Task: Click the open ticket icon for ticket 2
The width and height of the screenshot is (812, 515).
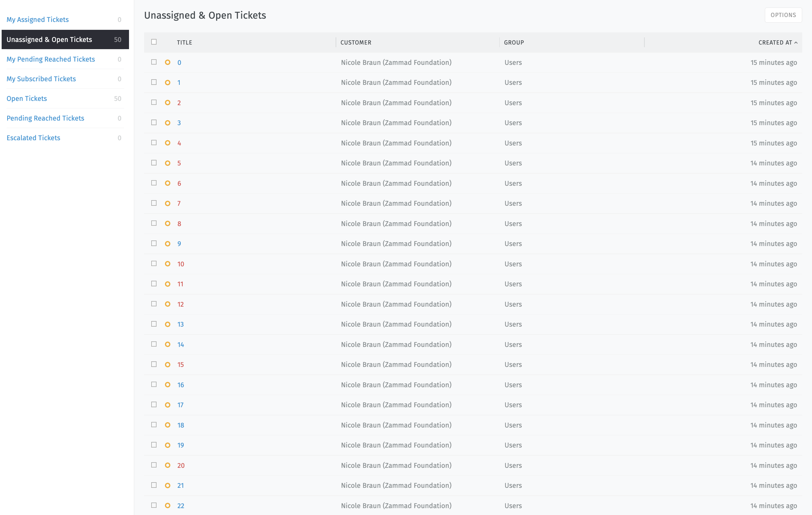Action: tap(168, 103)
